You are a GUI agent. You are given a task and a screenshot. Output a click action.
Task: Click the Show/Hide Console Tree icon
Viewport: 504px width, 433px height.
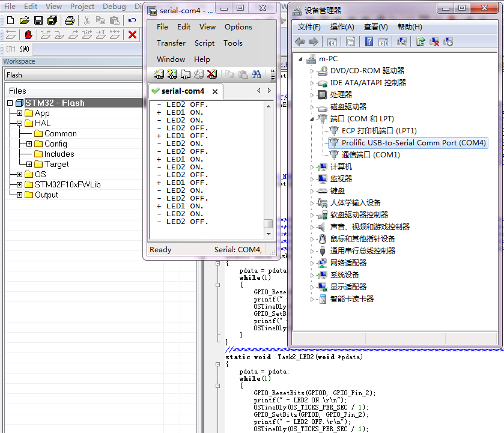[x=332, y=42]
